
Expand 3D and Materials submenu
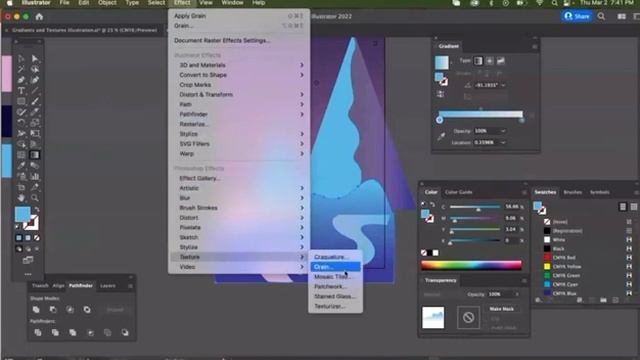[239, 65]
